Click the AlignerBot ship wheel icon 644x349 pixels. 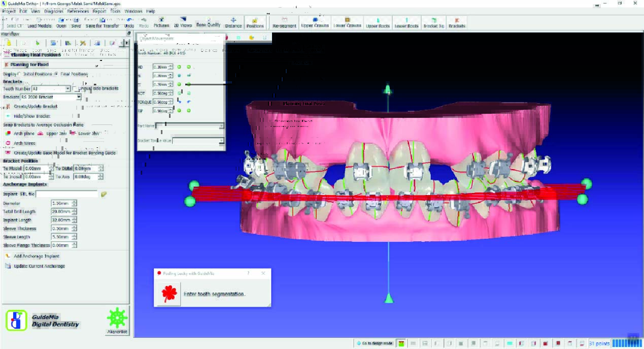(117, 319)
